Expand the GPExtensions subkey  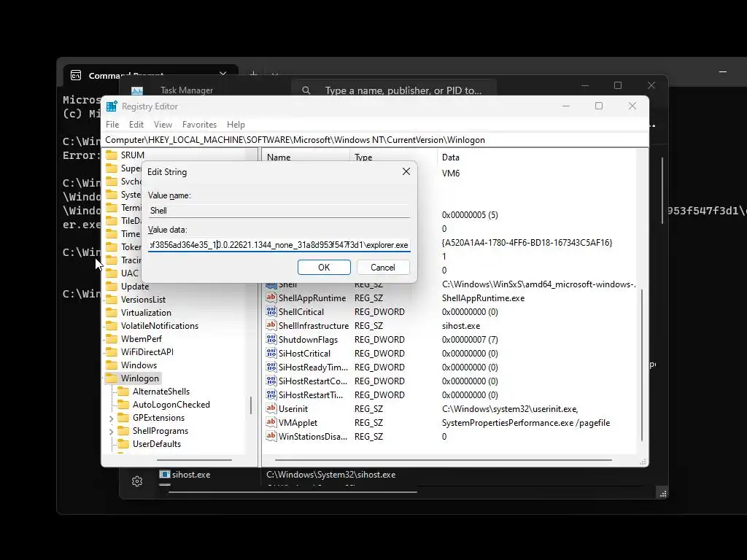click(x=111, y=418)
